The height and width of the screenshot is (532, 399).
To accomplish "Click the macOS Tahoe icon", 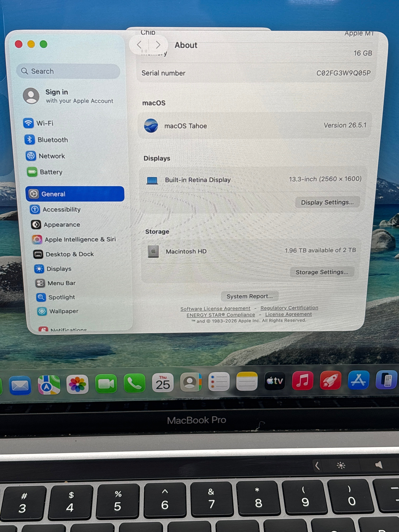I will [151, 125].
